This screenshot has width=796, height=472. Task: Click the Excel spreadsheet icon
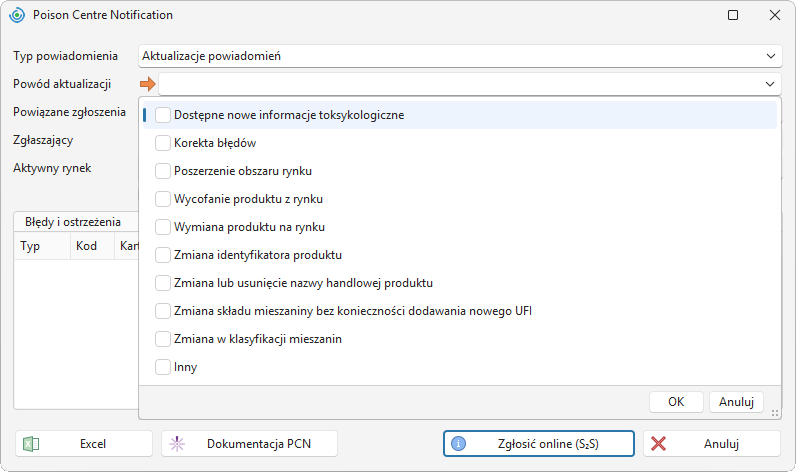(x=31, y=444)
